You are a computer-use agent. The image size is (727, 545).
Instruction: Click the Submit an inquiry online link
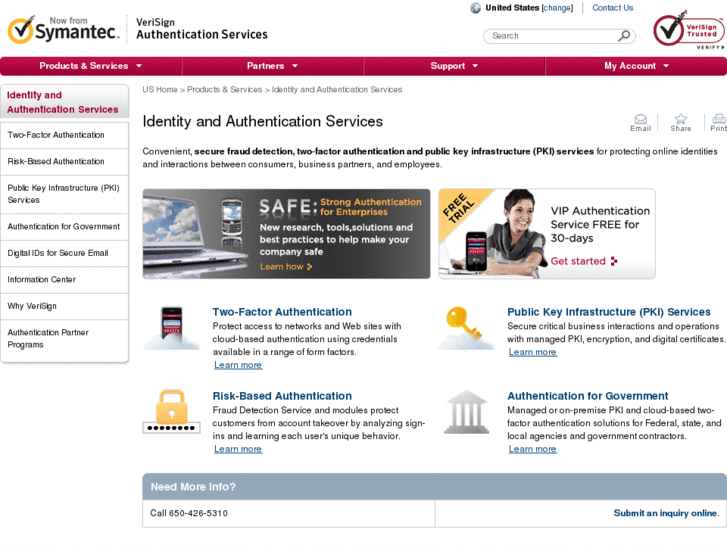click(665, 513)
